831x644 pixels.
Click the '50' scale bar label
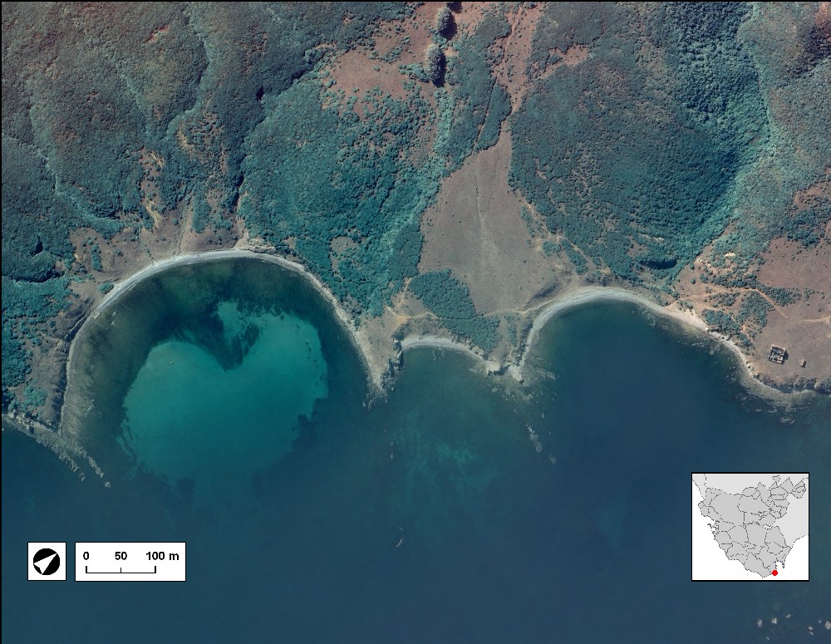tap(120, 556)
